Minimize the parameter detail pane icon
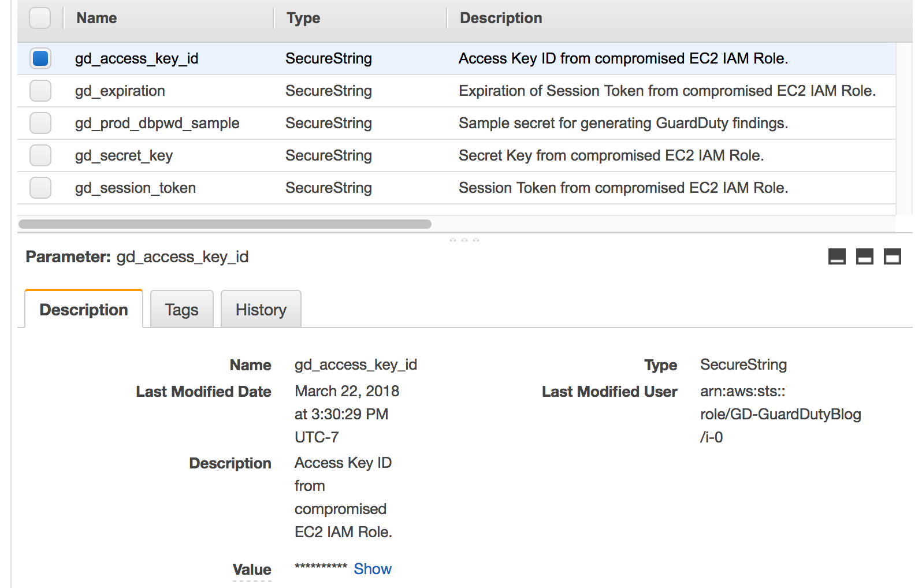Image resolution: width=922 pixels, height=588 pixels. pyautogui.click(x=837, y=256)
